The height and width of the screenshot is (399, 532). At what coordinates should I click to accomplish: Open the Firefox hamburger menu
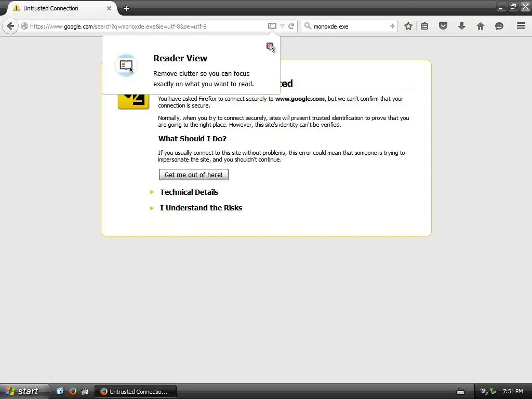(x=521, y=26)
